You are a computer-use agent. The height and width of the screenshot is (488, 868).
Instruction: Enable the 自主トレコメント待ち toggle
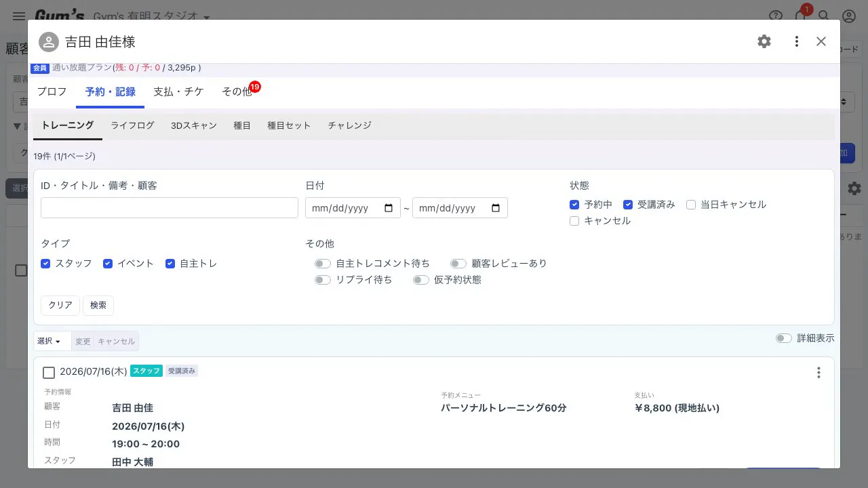pyautogui.click(x=323, y=264)
